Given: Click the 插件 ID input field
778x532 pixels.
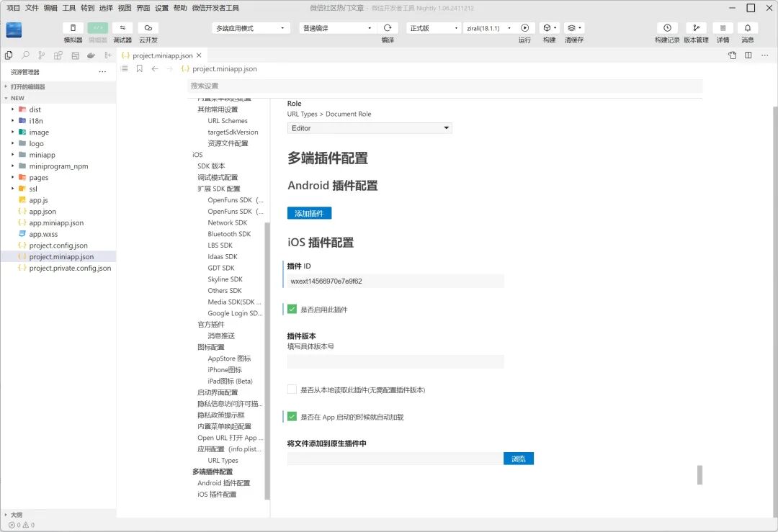Looking at the screenshot, I should tap(395, 281).
